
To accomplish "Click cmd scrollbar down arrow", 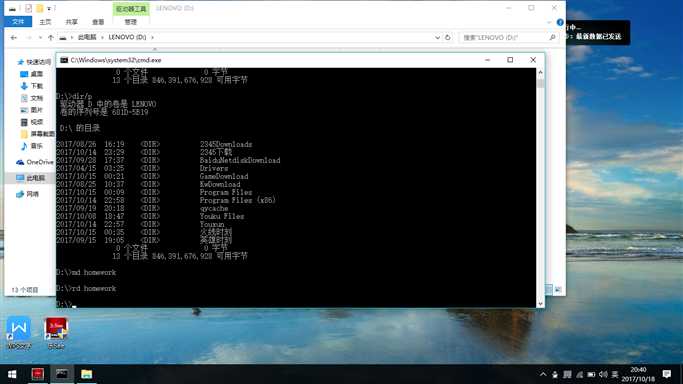I will pyautogui.click(x=540, y=303).
